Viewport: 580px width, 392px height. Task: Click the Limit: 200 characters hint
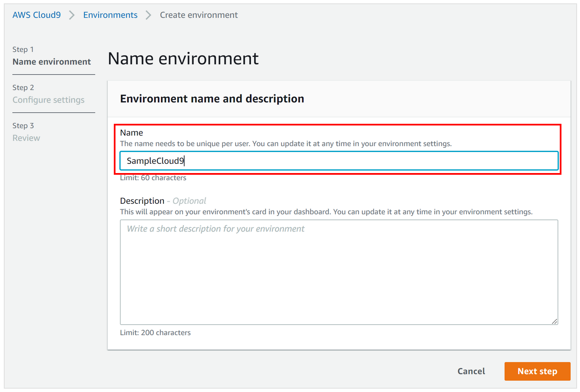pos(155,333)
